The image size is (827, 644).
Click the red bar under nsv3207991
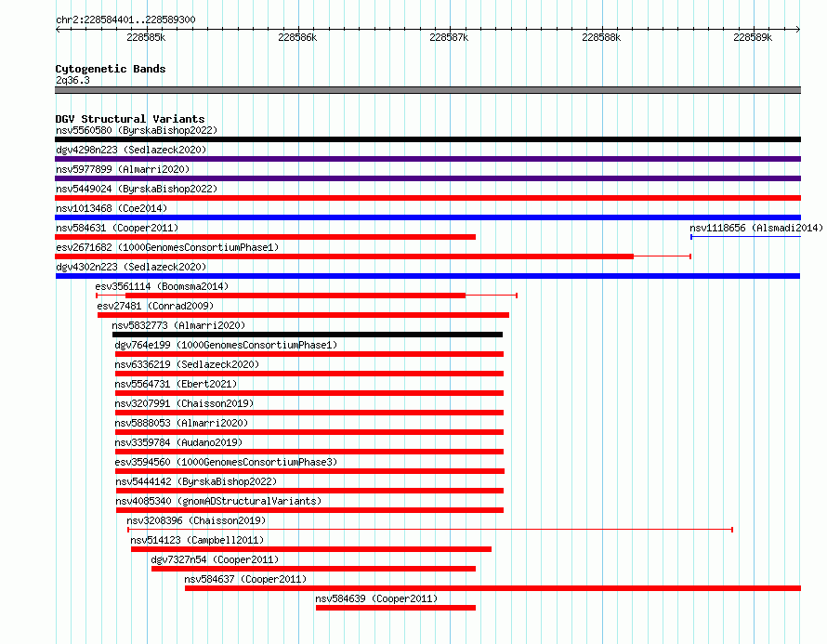pyautogui.click(x=309, y=413)
